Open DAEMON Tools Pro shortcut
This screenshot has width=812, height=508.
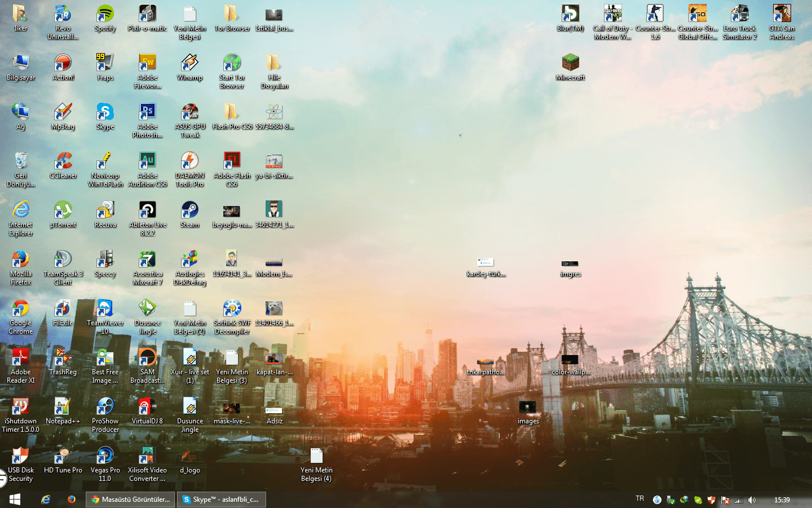(189, 170)
